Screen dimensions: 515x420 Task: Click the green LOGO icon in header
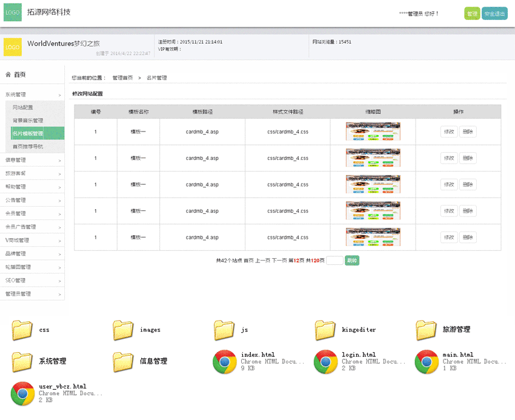point(13,13)
